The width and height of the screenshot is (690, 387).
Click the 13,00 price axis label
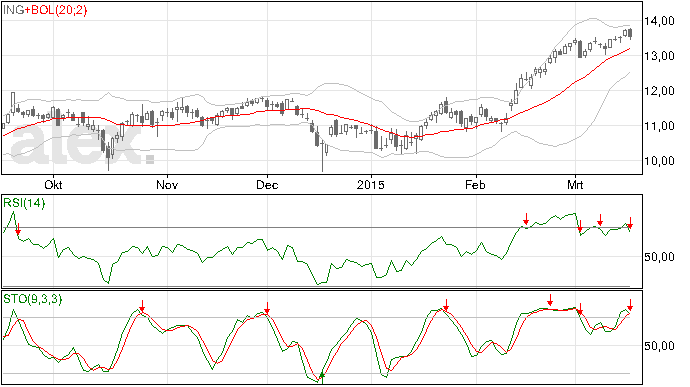point(659,56)
